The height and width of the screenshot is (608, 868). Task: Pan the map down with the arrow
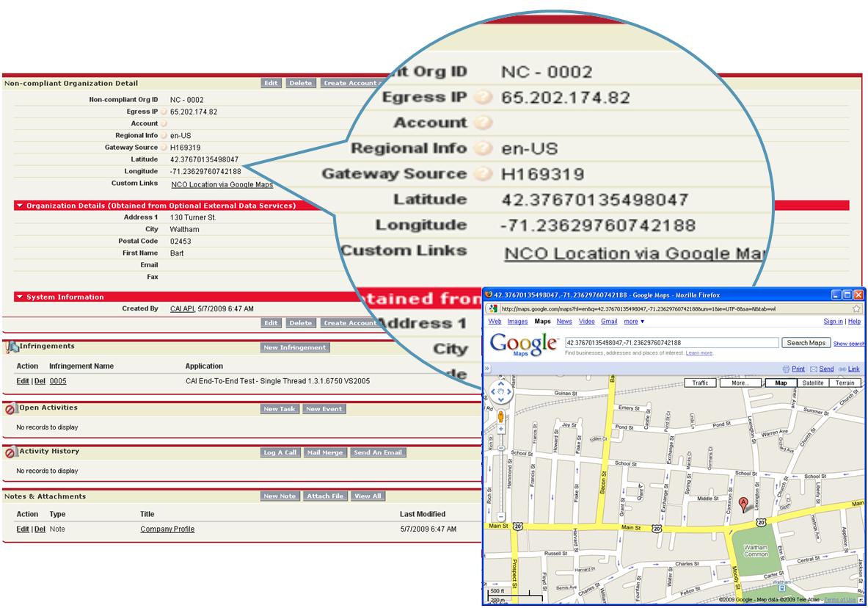(501, 399)
